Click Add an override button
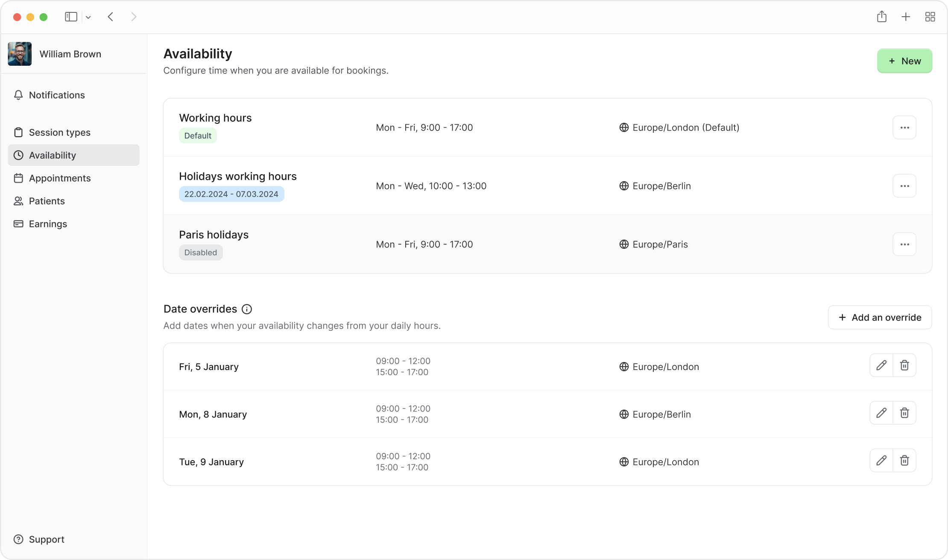 880,318
